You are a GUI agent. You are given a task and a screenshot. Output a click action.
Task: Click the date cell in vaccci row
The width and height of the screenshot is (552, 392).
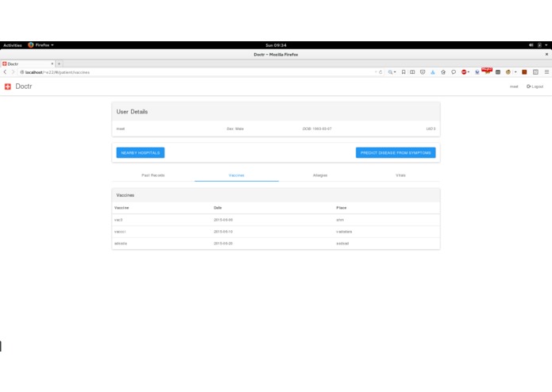pos(223,232)
